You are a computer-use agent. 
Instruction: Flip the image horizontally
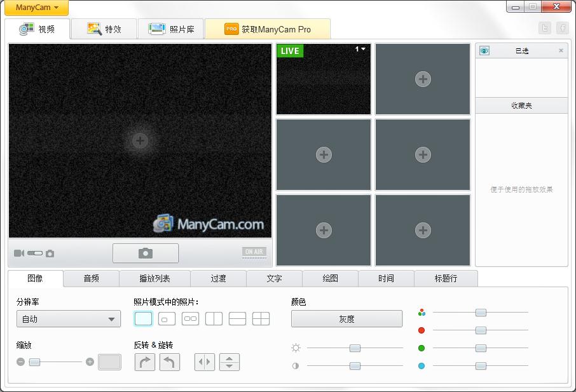(205, 362)
